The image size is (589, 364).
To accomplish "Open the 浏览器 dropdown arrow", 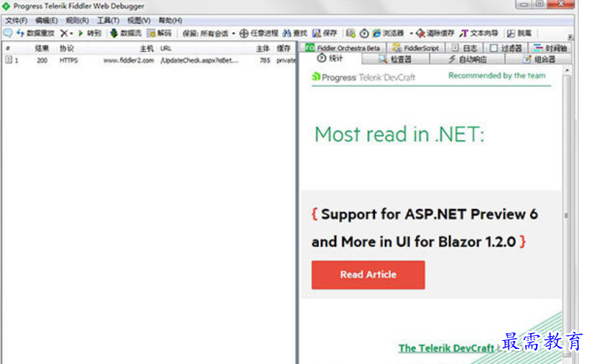I will (411, 34).
